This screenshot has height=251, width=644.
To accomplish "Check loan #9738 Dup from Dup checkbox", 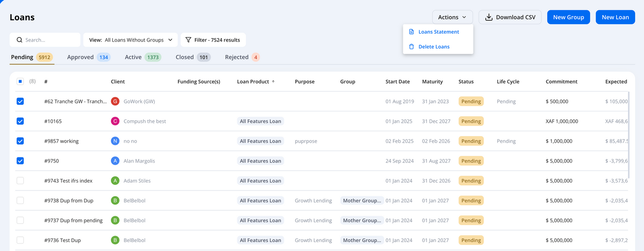I will click(20, 200).
